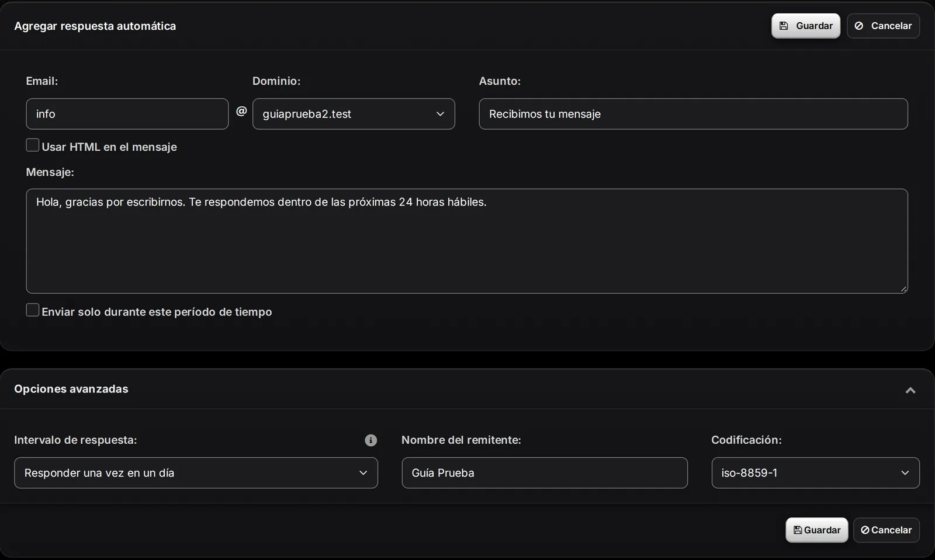This screenshot has height=560, width=935.
Task: Click the bottom Cancelar button
Action: 886,530
